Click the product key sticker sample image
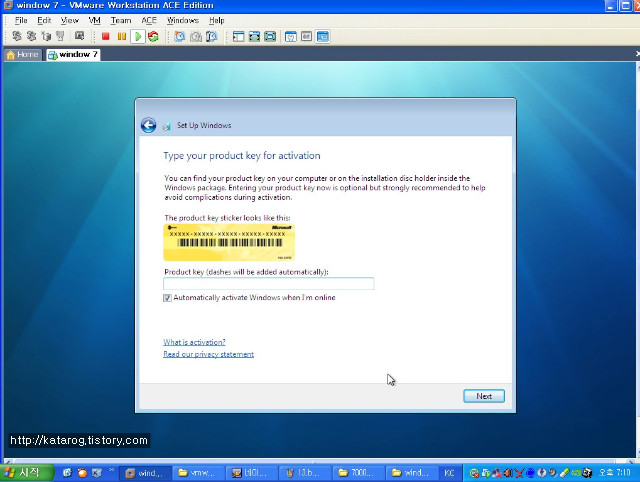 [x=229, y=242]
